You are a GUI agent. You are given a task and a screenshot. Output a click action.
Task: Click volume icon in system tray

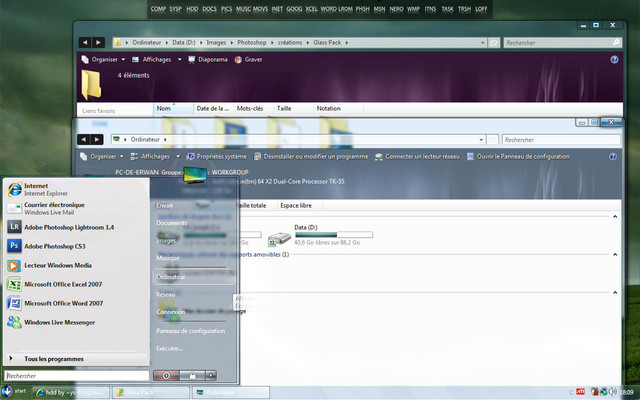click(612, 392)
